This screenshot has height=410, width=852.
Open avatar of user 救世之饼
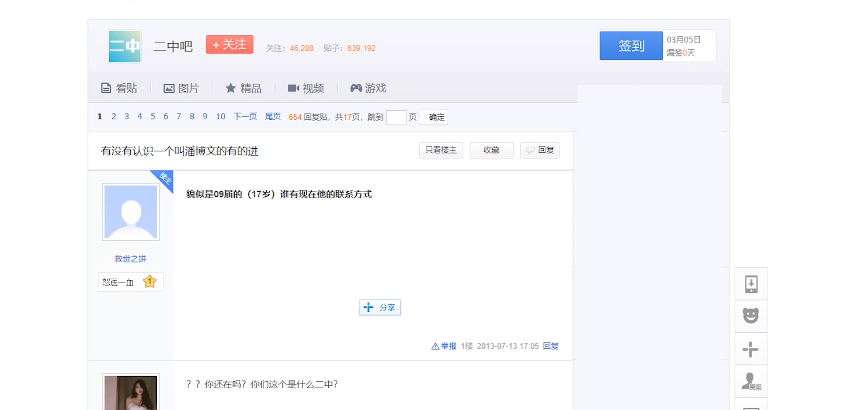130,212
